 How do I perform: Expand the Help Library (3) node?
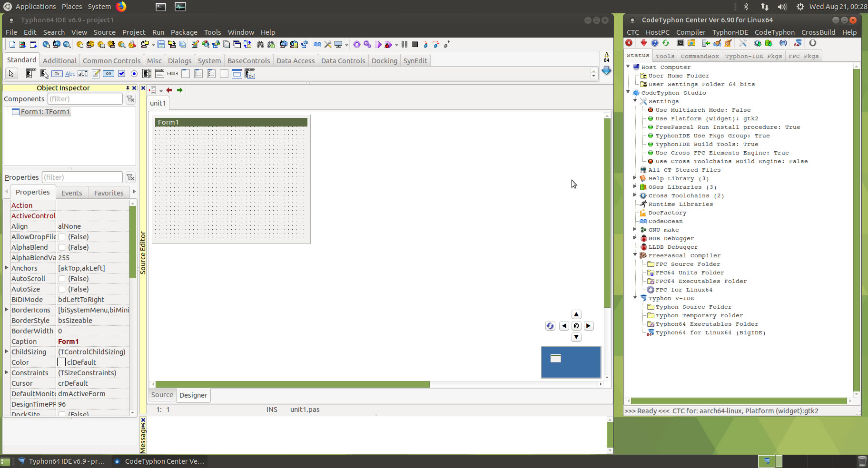635,178
